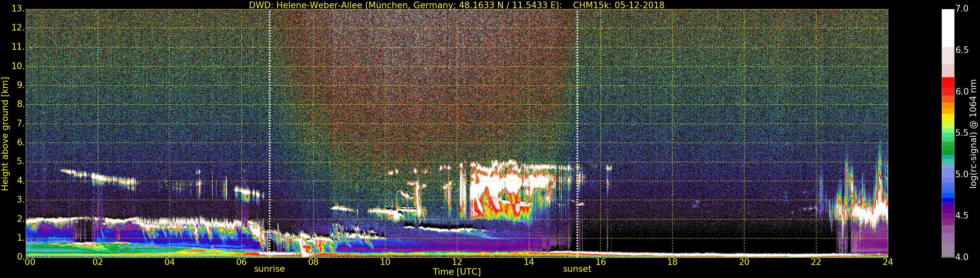
Task: Click the red band on the colorbar
Action: pyautogui.click(x=948, y=86)
